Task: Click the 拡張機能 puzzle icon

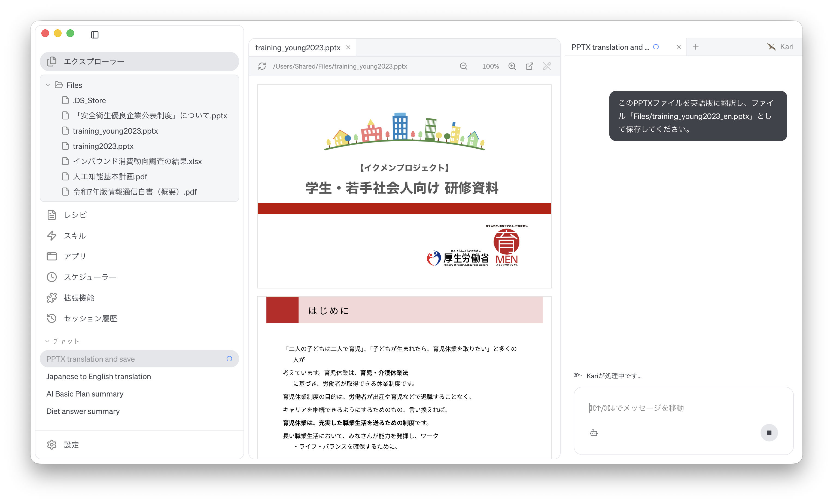Action: click(x=52, y=298)
